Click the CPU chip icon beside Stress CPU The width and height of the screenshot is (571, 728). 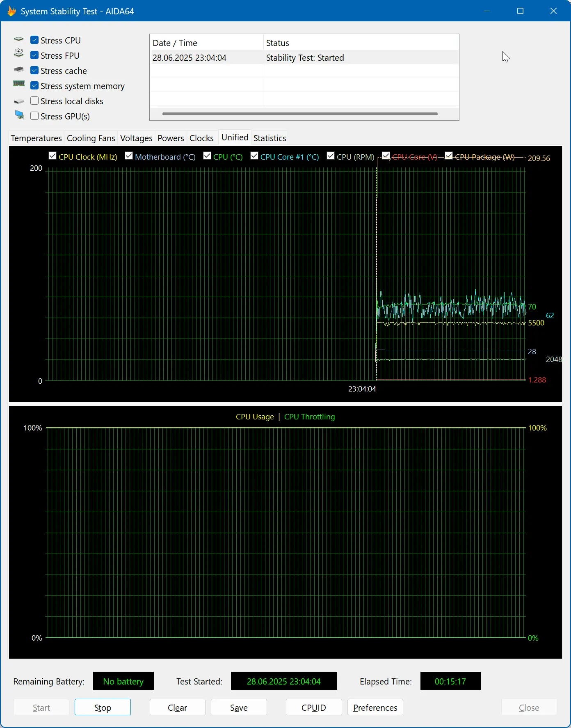[x=19, y=39]
